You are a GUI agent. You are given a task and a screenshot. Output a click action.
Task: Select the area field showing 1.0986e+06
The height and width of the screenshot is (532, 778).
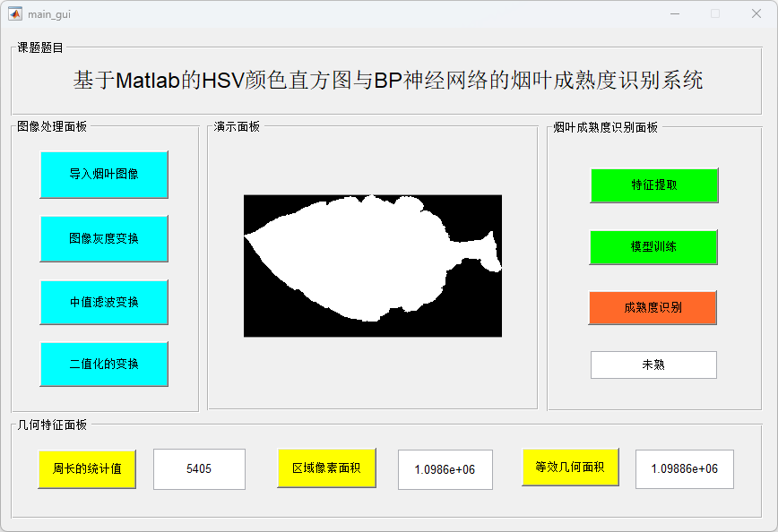[x=445, y=469]
